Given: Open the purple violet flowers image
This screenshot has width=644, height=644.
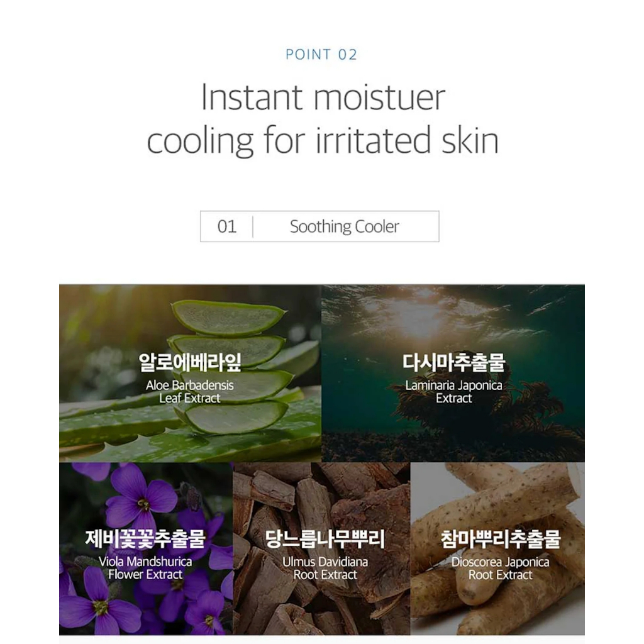Looking at the screenshot, I should (x=146, y=548).
